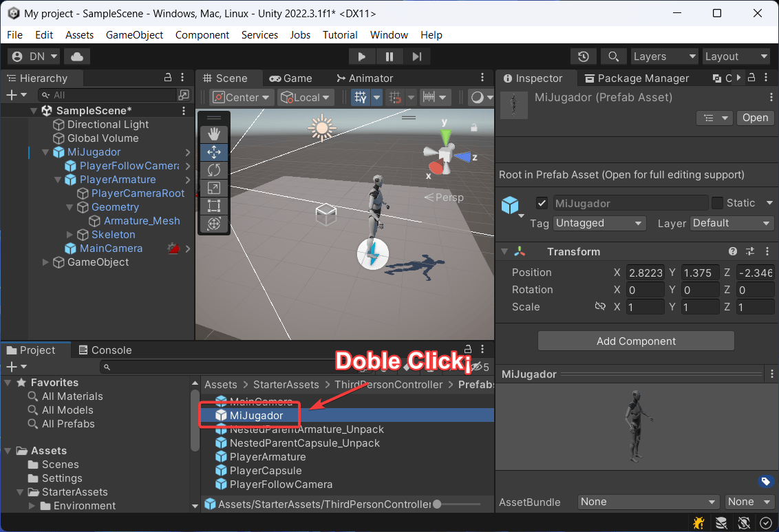
Task: Open the Layout dropdown
Action: [736, 56]
